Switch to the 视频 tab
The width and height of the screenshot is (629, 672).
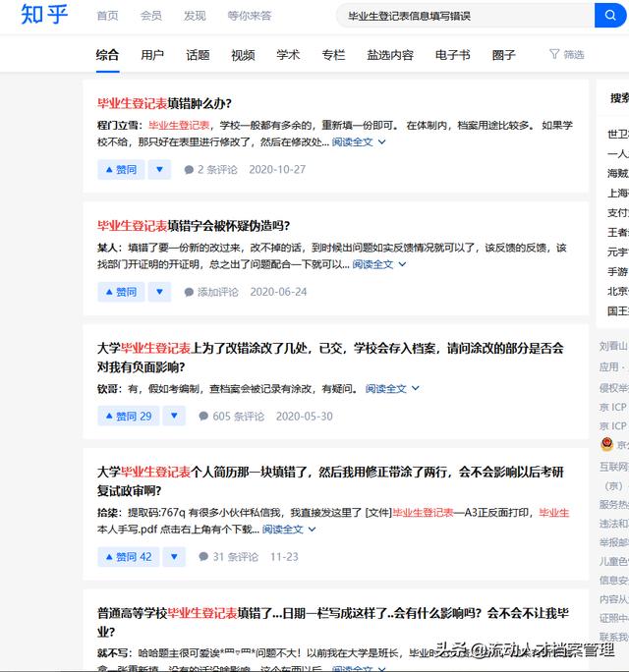tap(243, 55)
